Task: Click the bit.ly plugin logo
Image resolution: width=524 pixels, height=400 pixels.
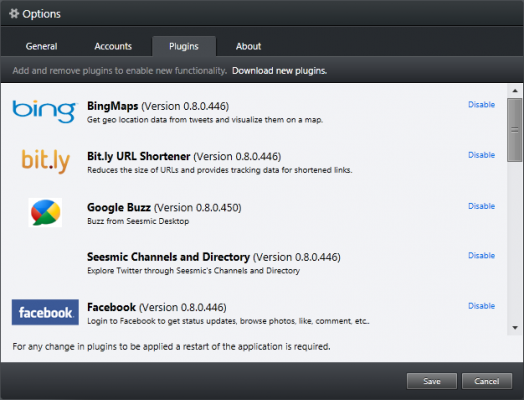Action: (45, 161)
